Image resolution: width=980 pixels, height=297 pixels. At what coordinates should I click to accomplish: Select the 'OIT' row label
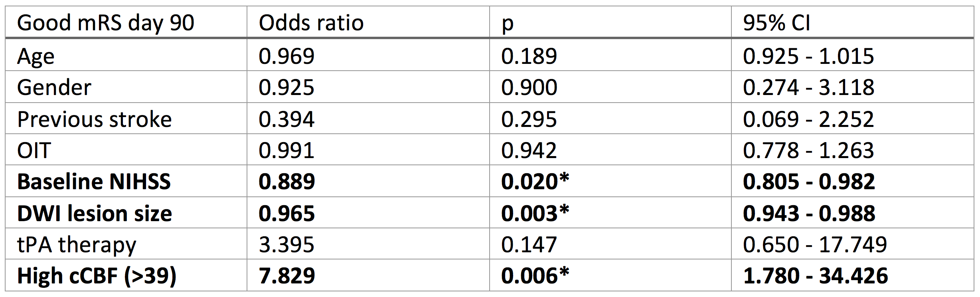click(34, 150)
